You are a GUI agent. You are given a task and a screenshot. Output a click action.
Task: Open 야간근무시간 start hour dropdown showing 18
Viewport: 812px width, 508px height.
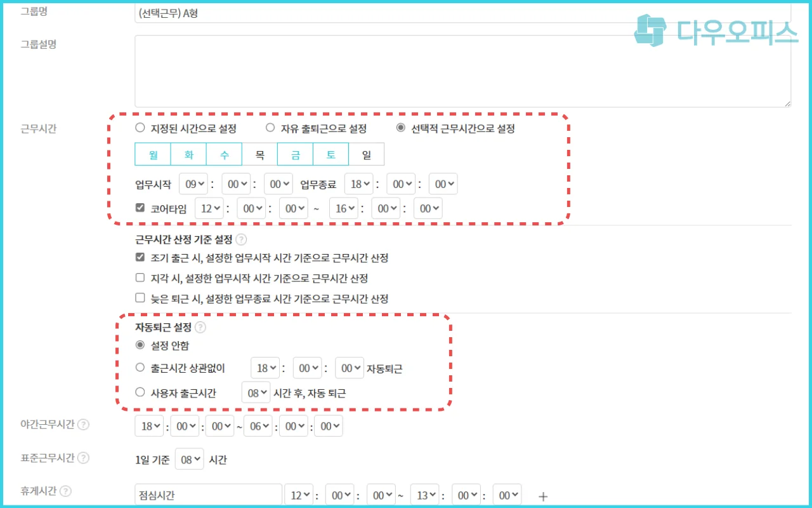pos(150,426)
